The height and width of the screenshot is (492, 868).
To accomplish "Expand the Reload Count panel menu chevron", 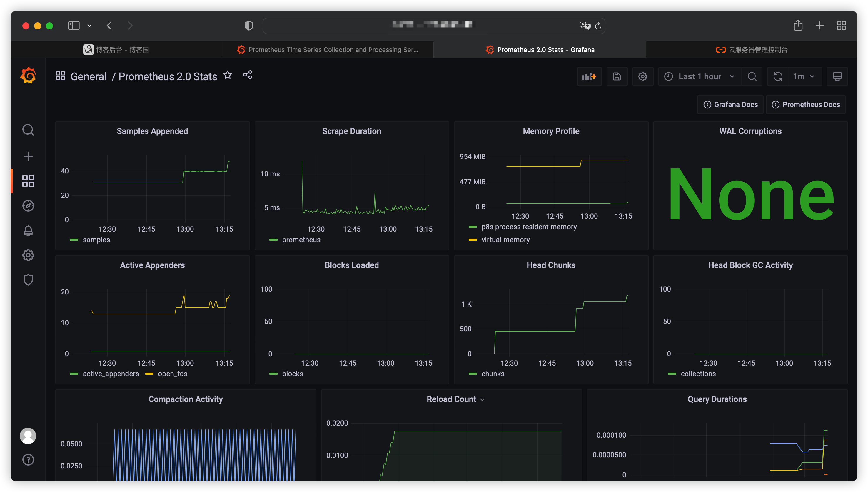I will point(482,400).
